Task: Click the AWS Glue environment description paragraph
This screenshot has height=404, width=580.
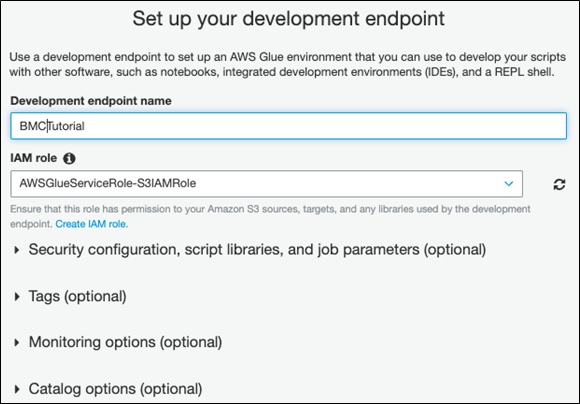Action: 287,64
